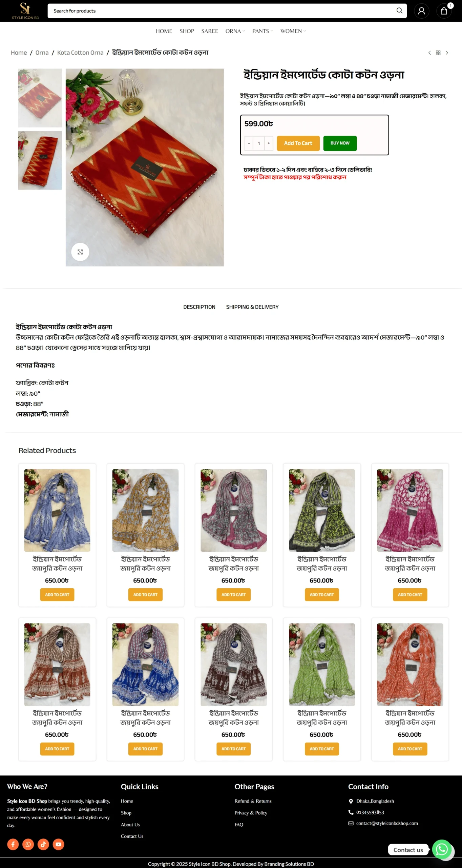Open the SAREE menu item
462x868 pixels.
tap(210, 31)
